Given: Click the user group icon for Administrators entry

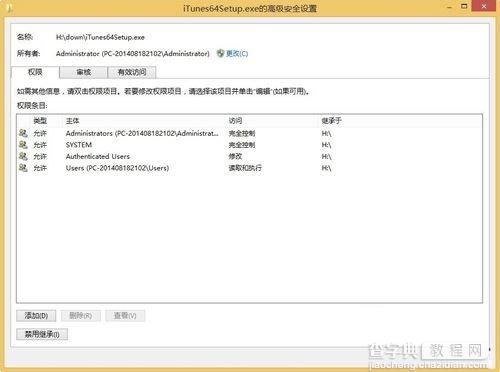Looking at the screenshot, I should (x=23, y=133).
